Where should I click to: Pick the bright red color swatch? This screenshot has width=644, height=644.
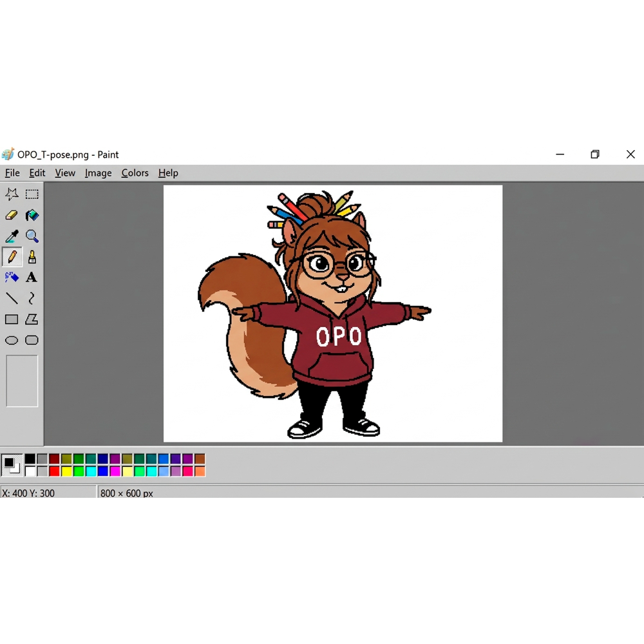[54, 471]
